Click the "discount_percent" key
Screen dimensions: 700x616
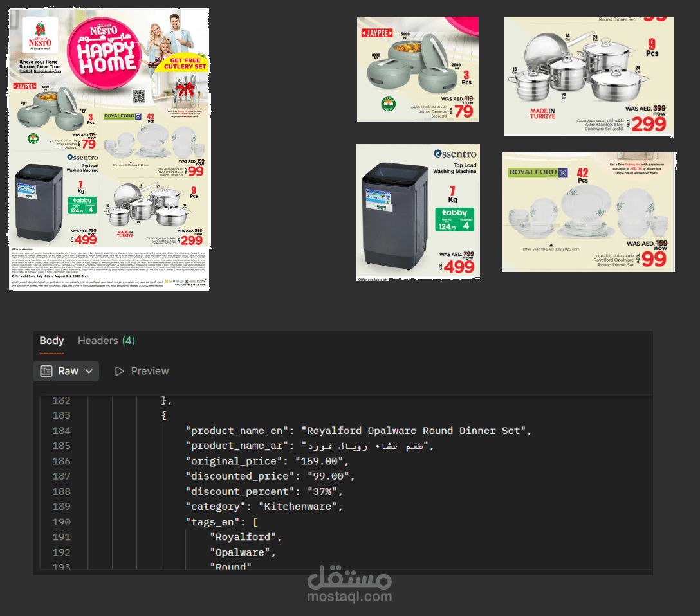point(240,492)
